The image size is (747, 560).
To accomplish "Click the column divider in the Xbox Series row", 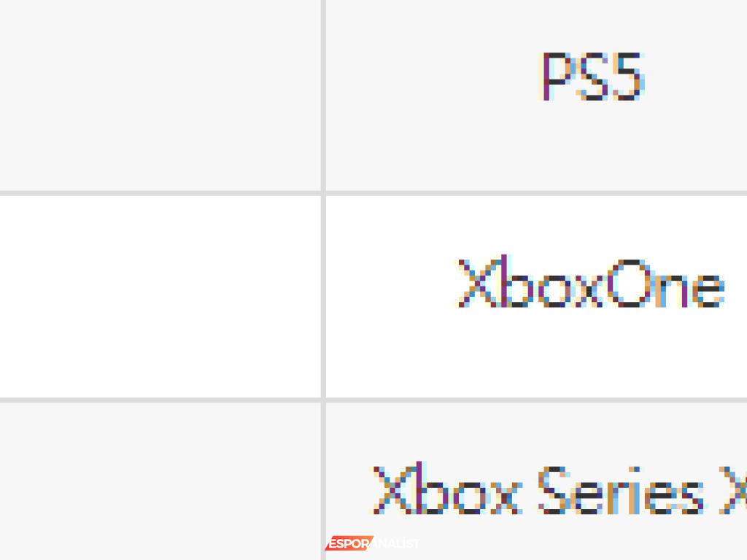I will 323,481.
